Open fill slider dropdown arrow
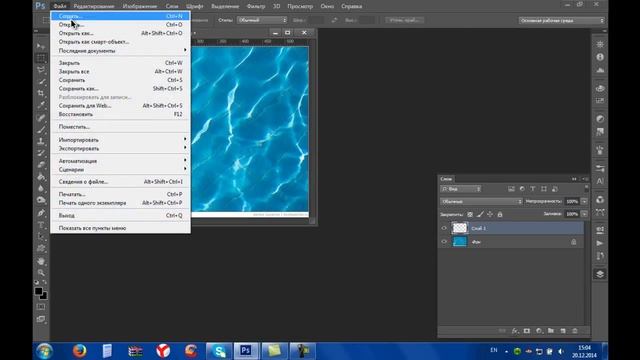The image size is (640, 360). 584,214
